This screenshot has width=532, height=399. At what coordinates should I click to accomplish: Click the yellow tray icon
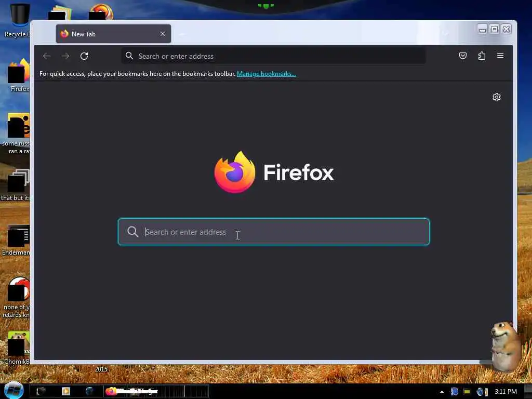click(467, 392)
